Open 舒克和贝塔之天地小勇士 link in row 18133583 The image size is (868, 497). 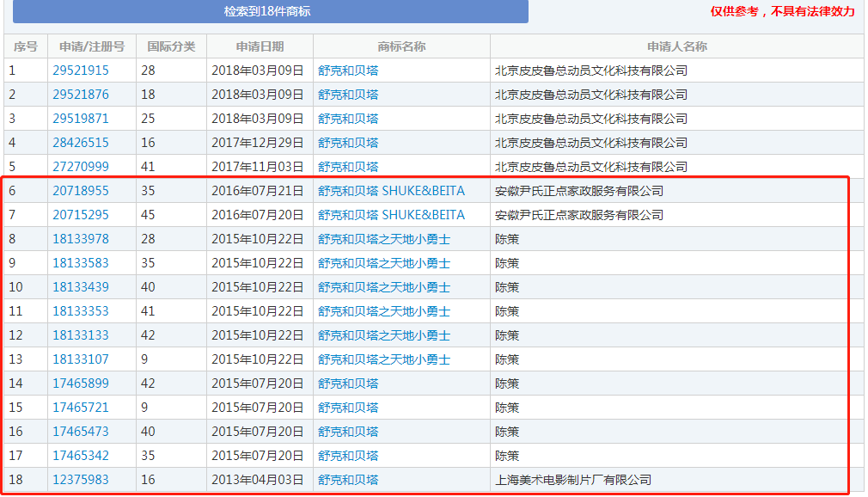[384, 263]
